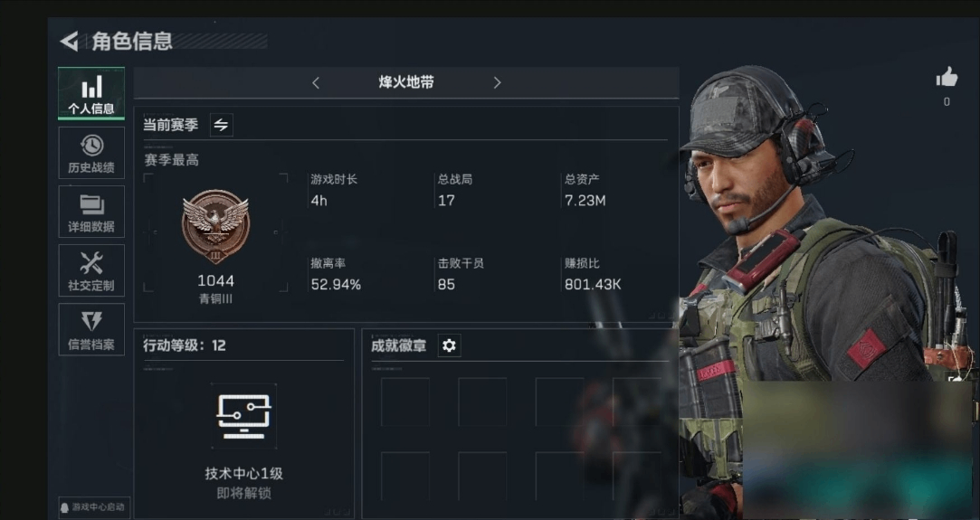The image size is (980, 520).
Task: Open achievement badge settings gear
Action: click(x=450, y=345)
